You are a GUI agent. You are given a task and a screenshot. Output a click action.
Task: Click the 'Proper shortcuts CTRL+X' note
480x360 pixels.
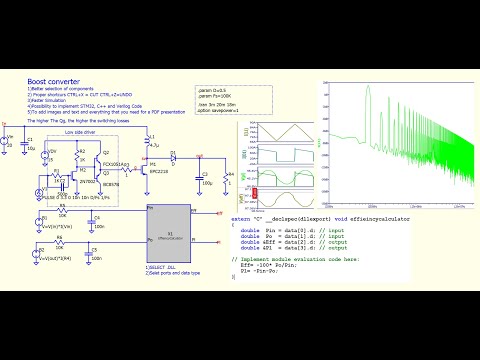80,95
